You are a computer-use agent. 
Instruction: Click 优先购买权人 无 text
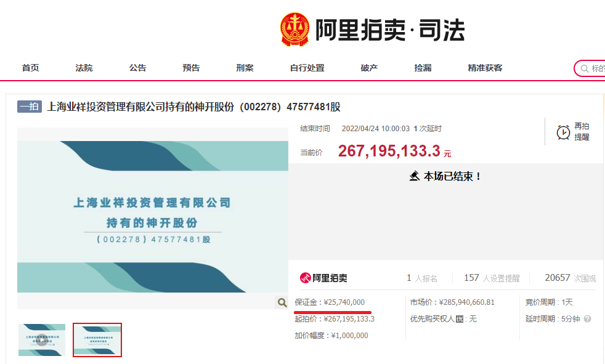[x=444, y=319]
